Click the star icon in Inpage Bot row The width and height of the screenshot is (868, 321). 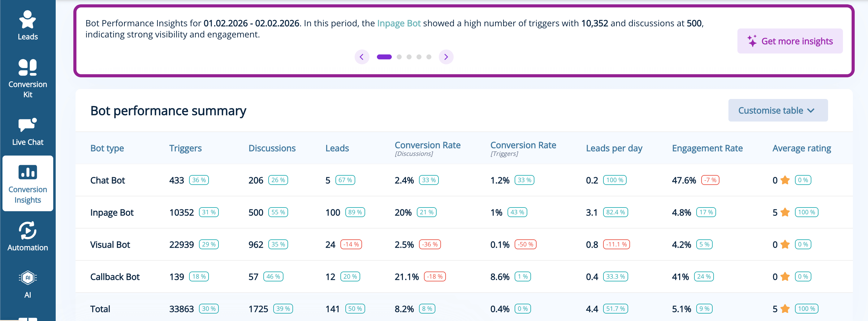coord(785,212)
